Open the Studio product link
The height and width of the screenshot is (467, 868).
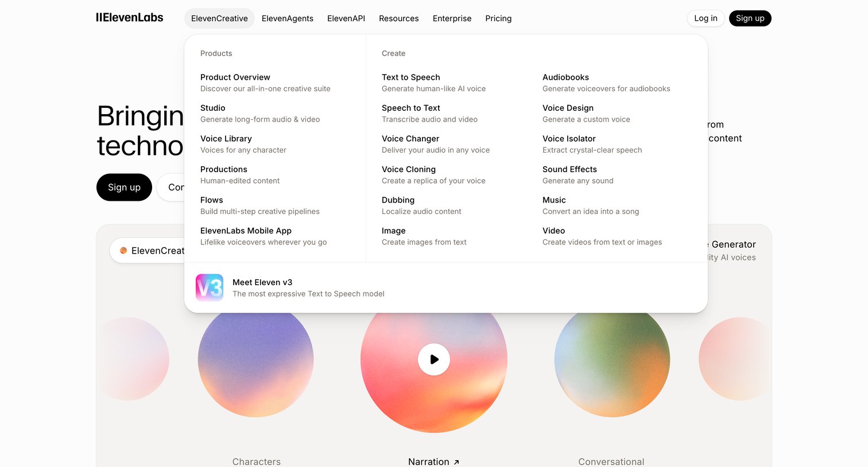260,114
